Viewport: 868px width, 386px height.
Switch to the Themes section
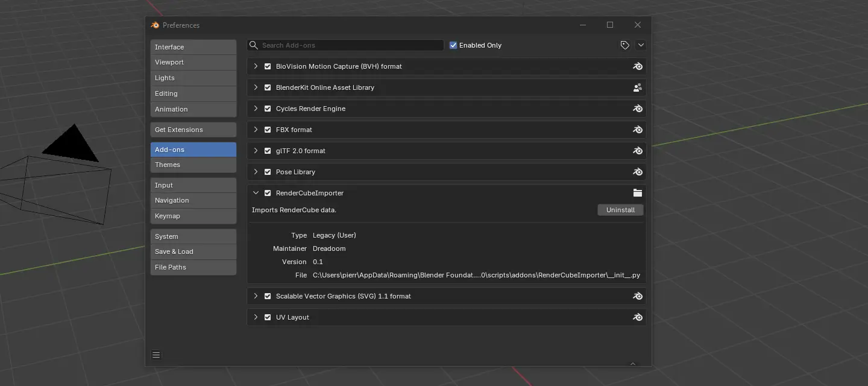click(193, 165)
